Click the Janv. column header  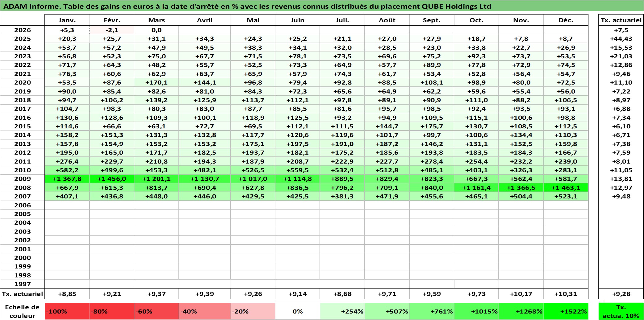[67, 20]
